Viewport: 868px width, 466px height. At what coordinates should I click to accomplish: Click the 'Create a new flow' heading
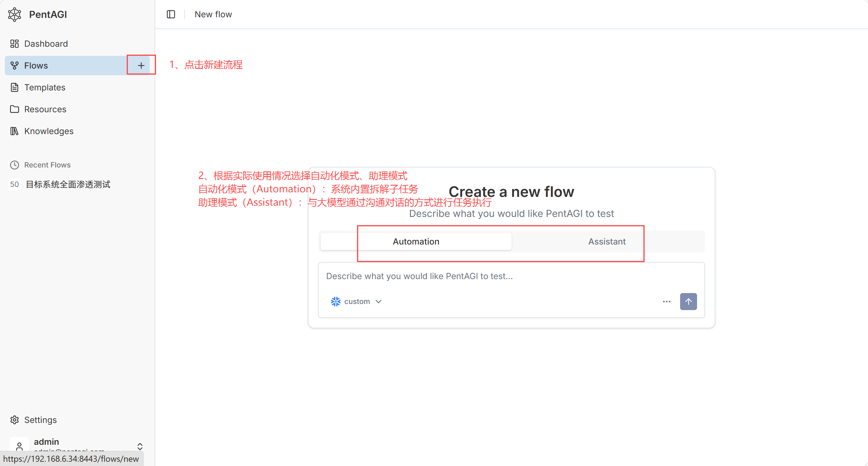click(512, 191)
